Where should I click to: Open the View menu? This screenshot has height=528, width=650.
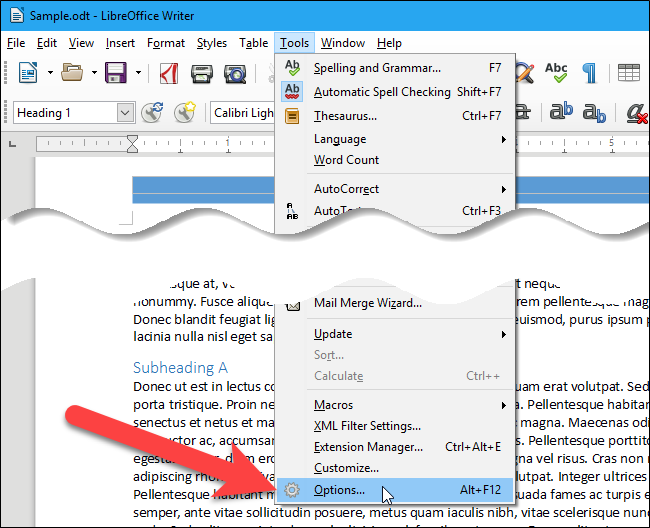point(81,43)
